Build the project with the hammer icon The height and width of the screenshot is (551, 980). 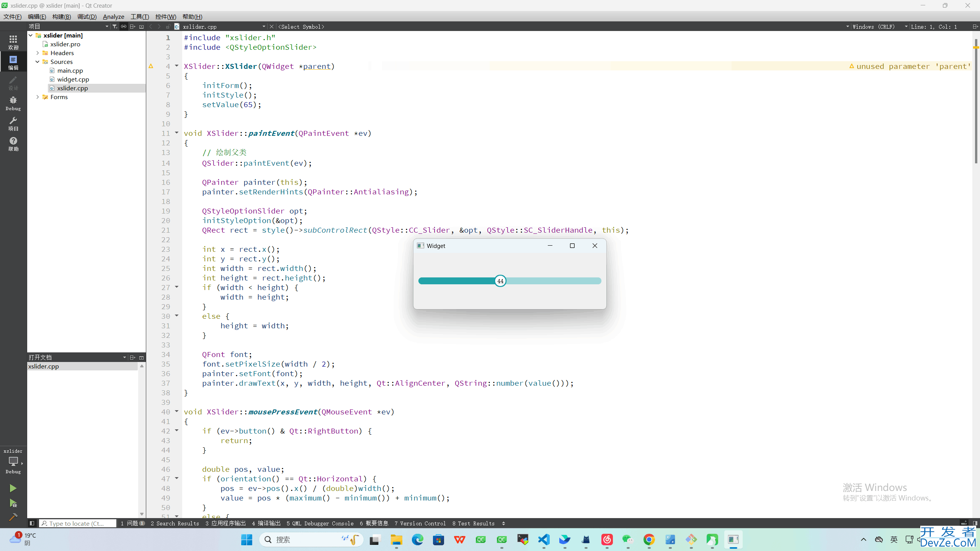(x=13, y=517)
